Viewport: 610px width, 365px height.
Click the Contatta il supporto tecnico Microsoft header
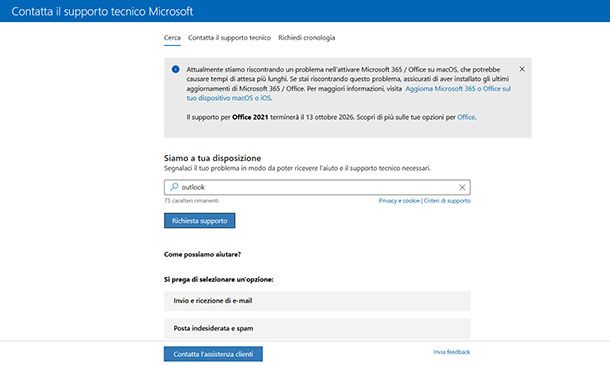[102, 11]
